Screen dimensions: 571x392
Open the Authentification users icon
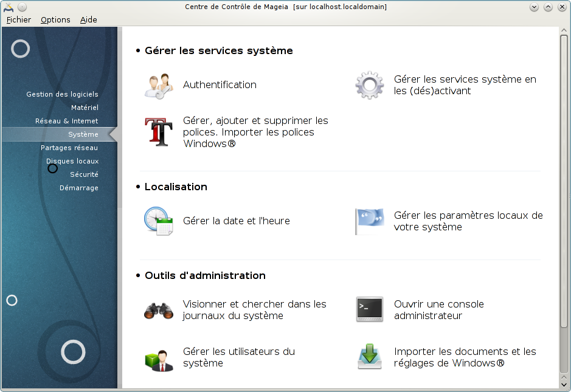coord(159,86)
